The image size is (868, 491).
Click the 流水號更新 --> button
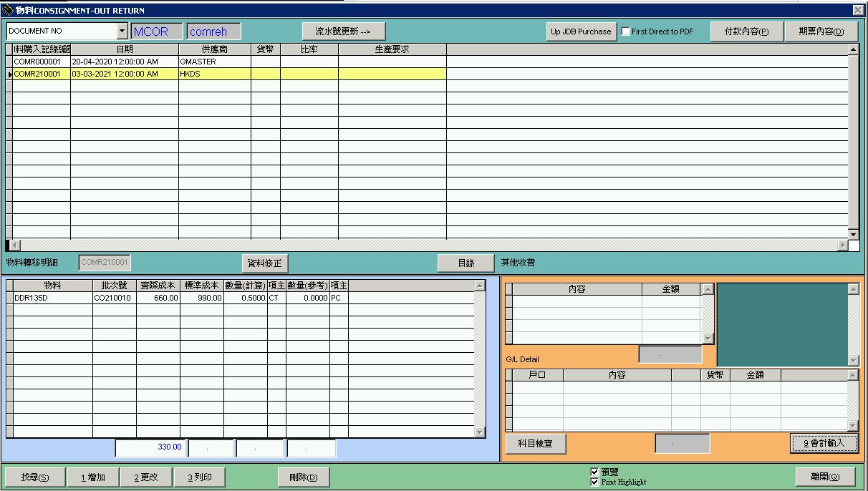[x=344, y=31]
